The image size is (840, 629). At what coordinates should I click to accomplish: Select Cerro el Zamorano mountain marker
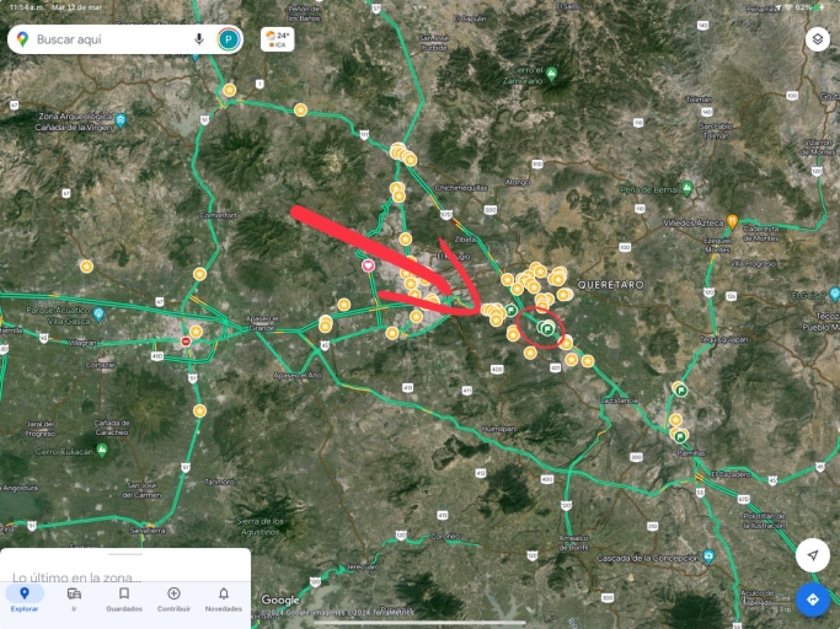click(552, 73)
